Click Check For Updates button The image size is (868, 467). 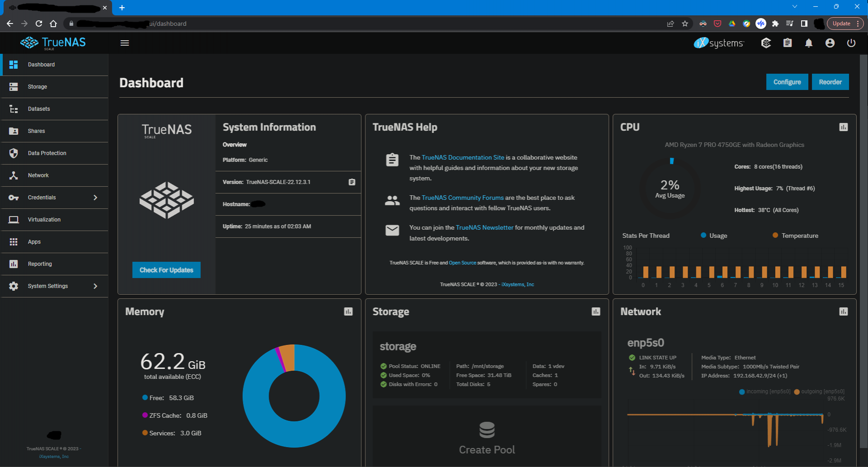[x=166, y=270]
